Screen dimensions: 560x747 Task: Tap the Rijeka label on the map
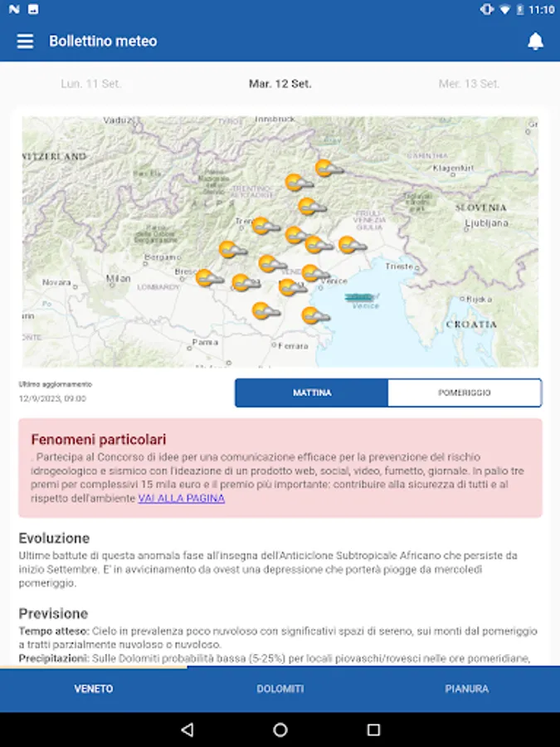(479, 299)
